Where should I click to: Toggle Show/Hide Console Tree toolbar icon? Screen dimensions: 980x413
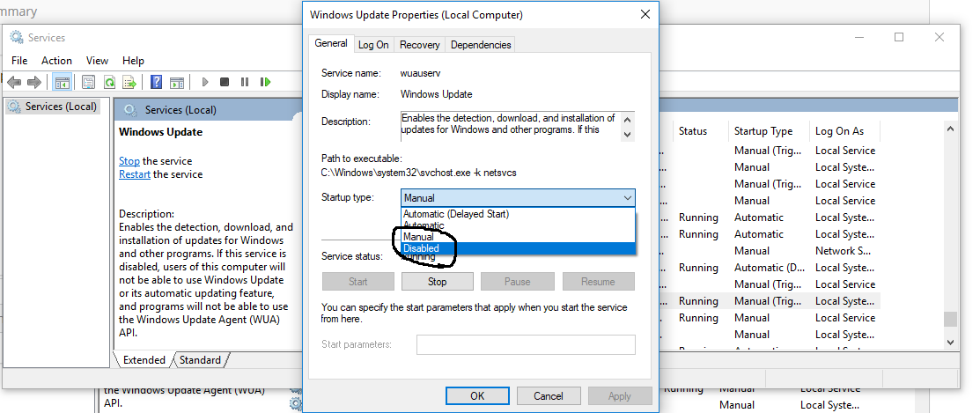click(62, 82)
